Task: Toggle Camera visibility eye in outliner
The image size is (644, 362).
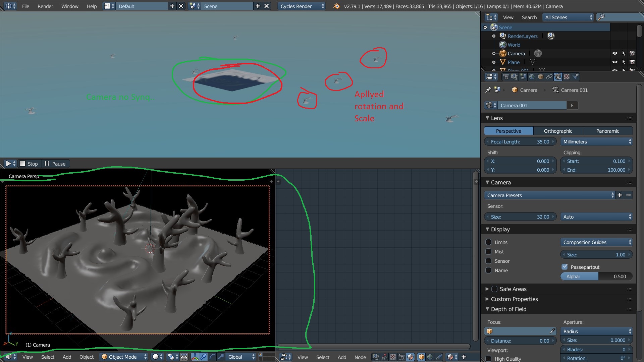Action: [614, 53]
